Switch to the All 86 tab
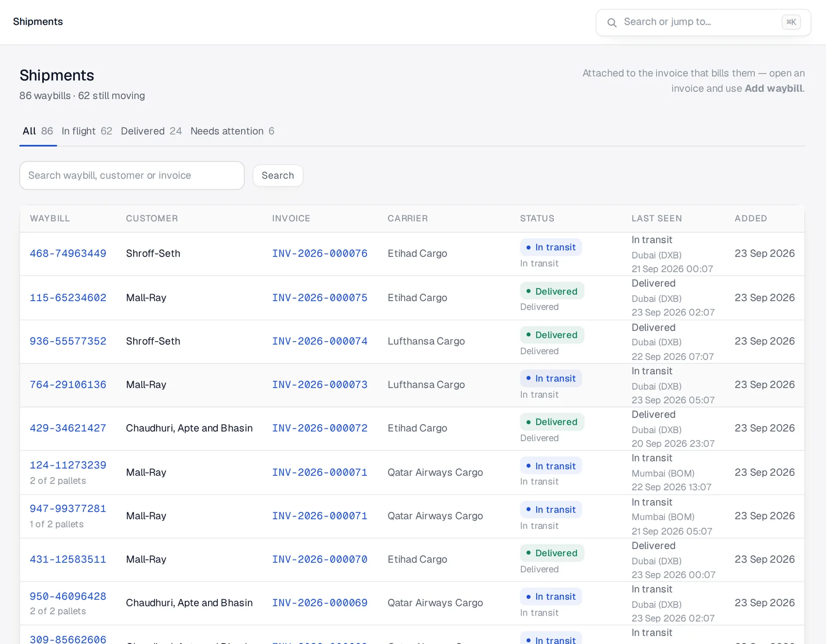826x644 pixels. 38,131
